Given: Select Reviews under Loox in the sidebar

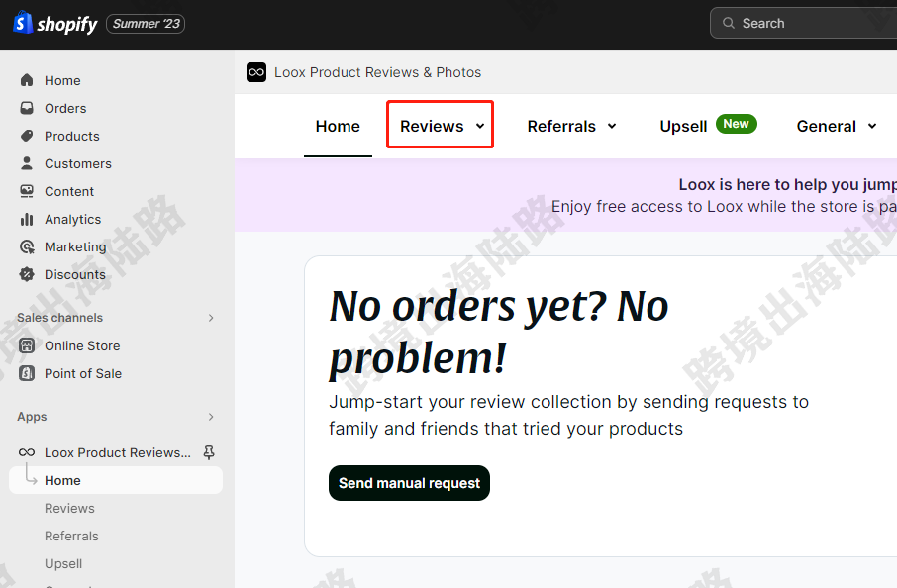Looking at the screenshot, I should (69, 508).
